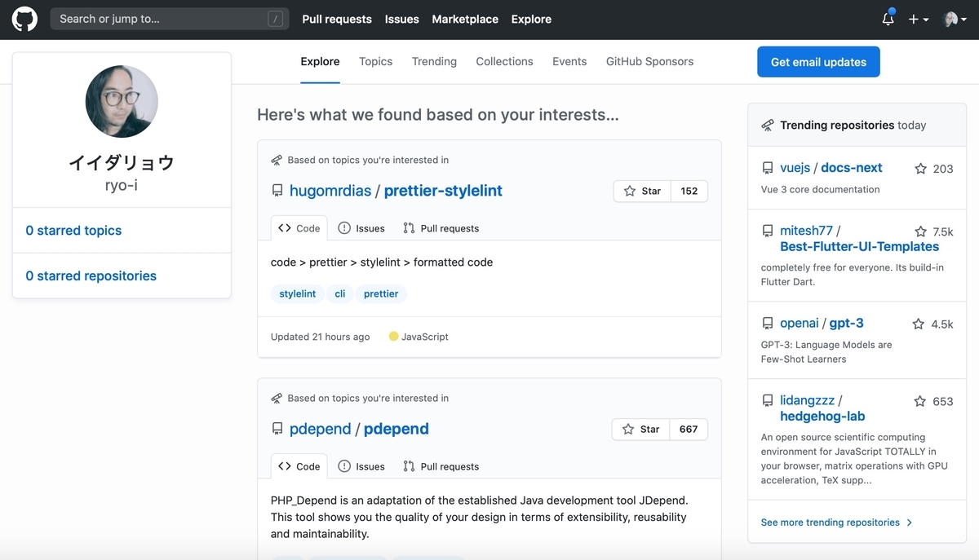Open See more trending repositories link
The width and height of the screenshot is (979, 560).
point(836,523)
